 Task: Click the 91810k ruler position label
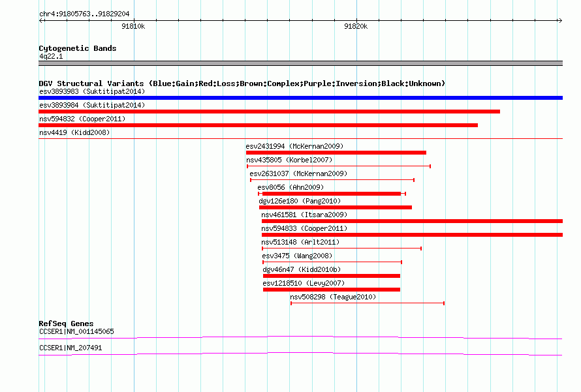point(133,26)
